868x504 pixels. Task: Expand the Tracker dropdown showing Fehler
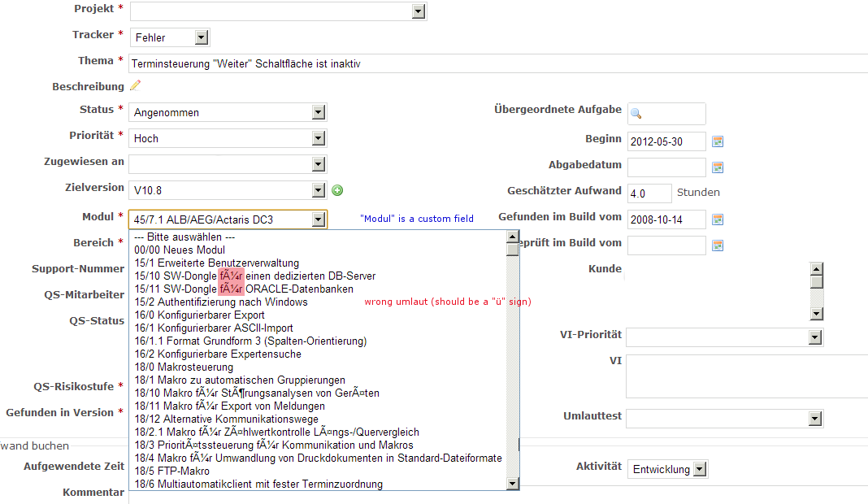point(202,37)
